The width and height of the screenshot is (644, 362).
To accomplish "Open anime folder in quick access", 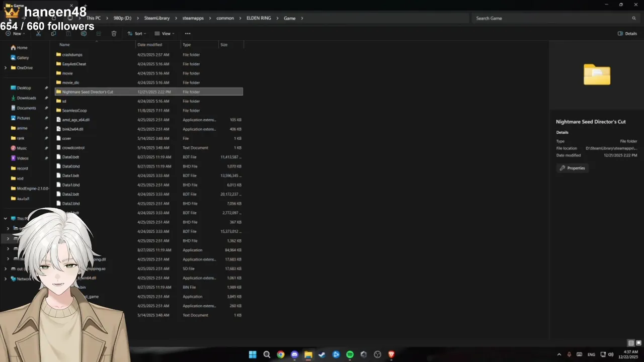I will point(19,128).
